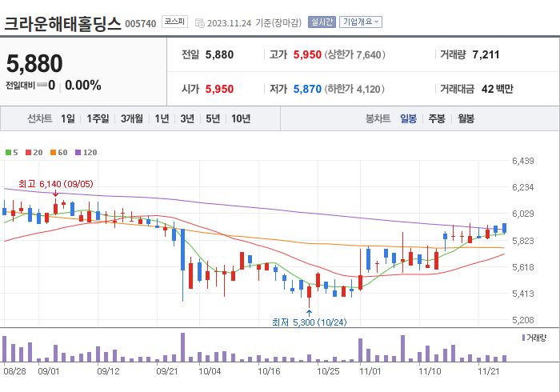Click the 5,208 price axis label
560x392 pixels.
(x=523, y=320)
